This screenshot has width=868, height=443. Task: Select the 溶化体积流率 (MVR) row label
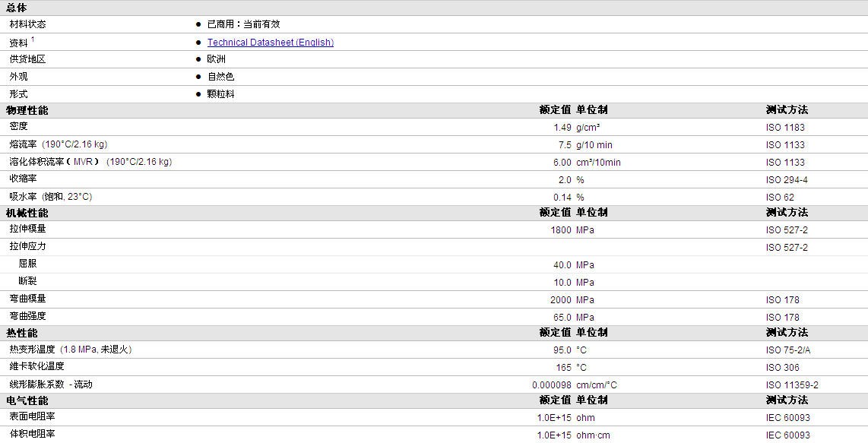(x=90, y=162)
